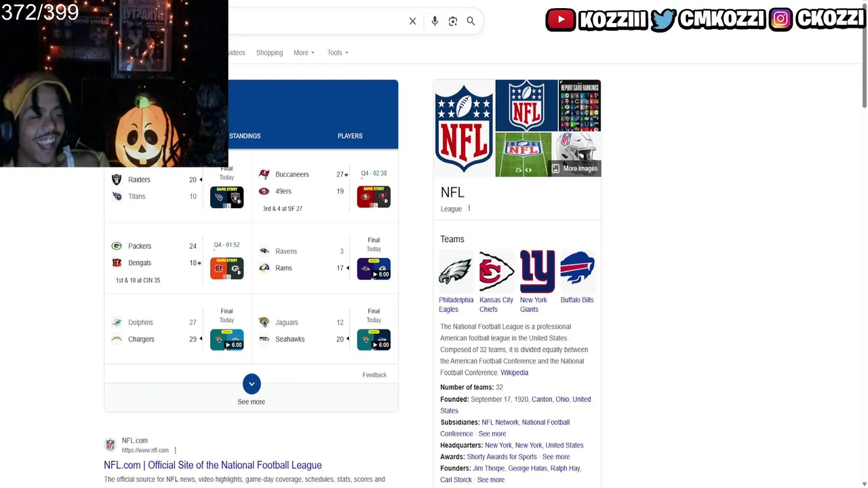Open the report card rankings image
868x488 pixels.
click(580, 106)
